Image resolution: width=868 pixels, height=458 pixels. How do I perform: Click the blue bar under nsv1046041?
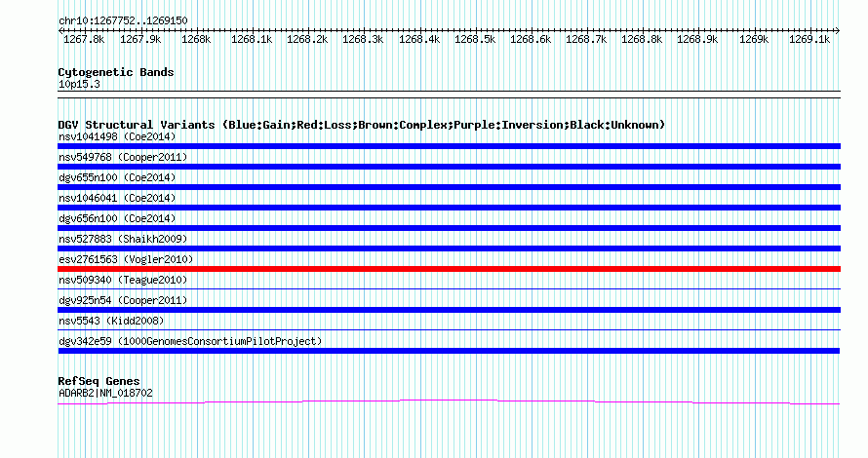449,208
